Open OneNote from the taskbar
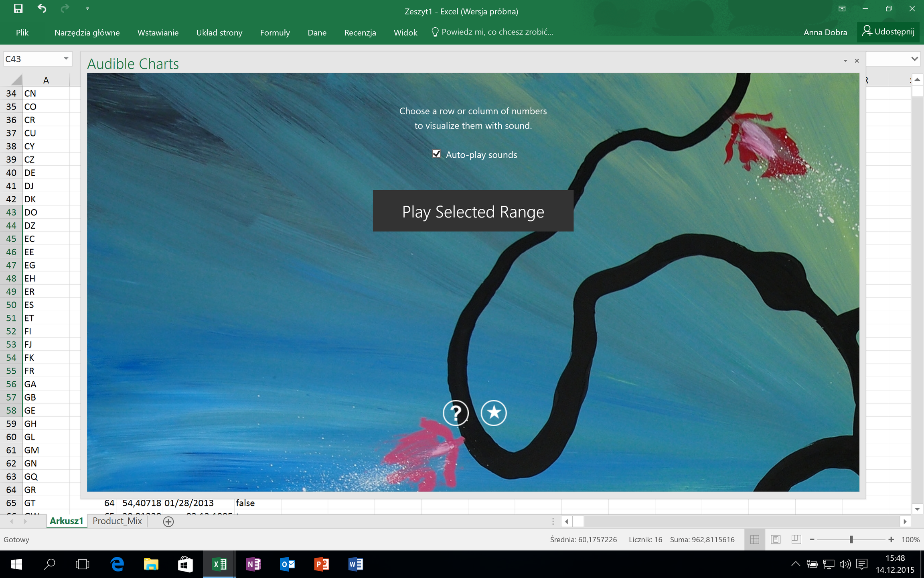Screen dimensions: 924x578 pyautogui.click(x=253, y=564)
